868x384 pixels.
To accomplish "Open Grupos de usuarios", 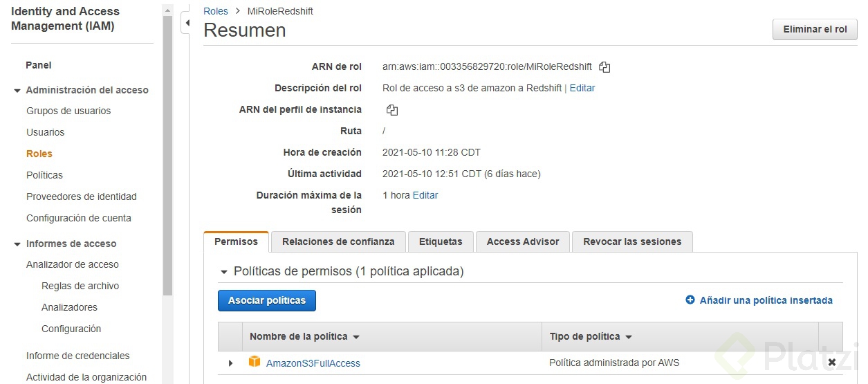I will (68, 111).
